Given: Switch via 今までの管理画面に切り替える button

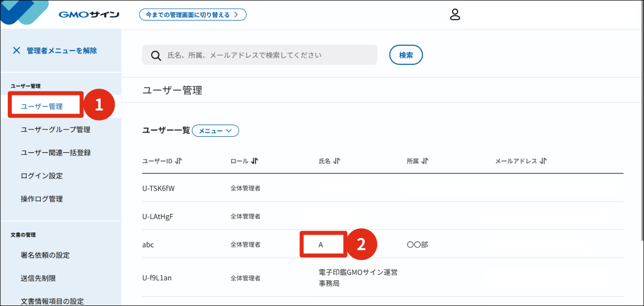Looking at the screenshot, I should 193,15.
